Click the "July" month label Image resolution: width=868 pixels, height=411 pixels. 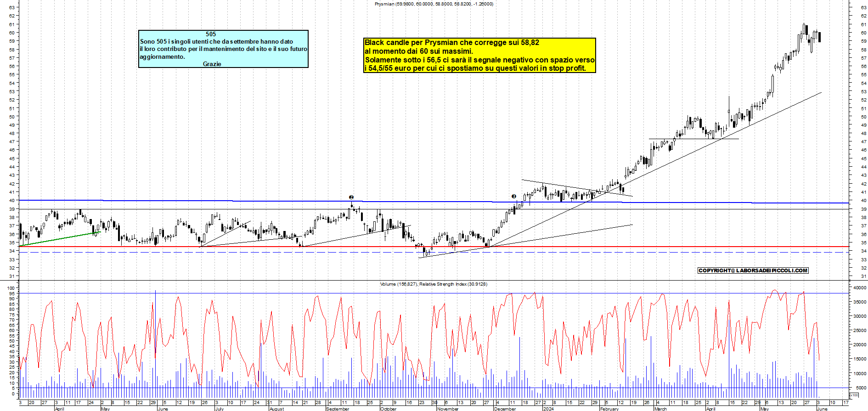pyautogui.click(x=219, y=409)
